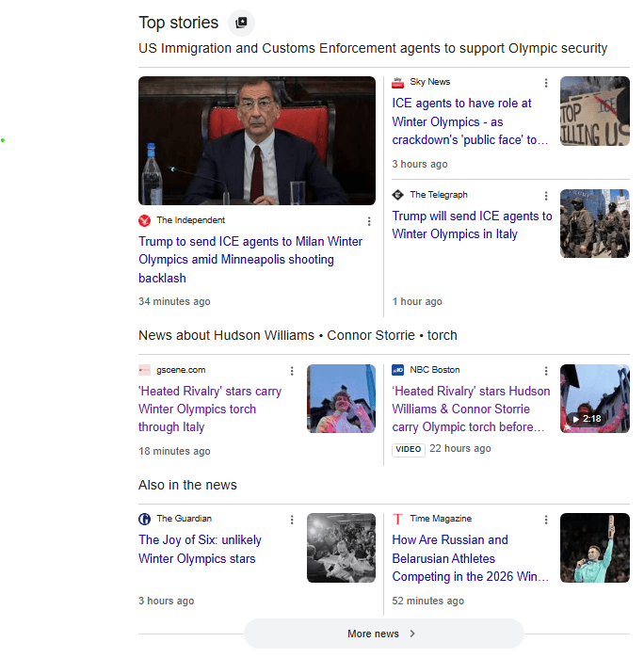
Task: Open the three-dot menu for gscene.com story
Action: click(x=292, y=371)
